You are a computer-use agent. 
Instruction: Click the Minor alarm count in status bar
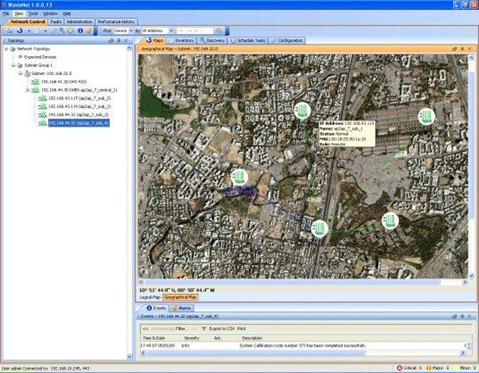(468, 368)
